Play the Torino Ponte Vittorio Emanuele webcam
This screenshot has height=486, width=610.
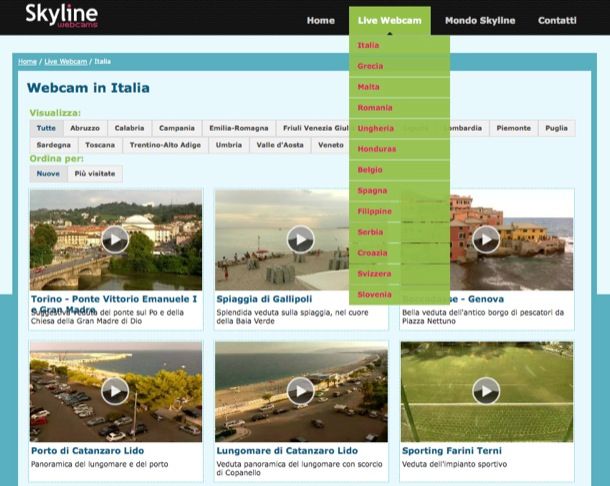115,240
